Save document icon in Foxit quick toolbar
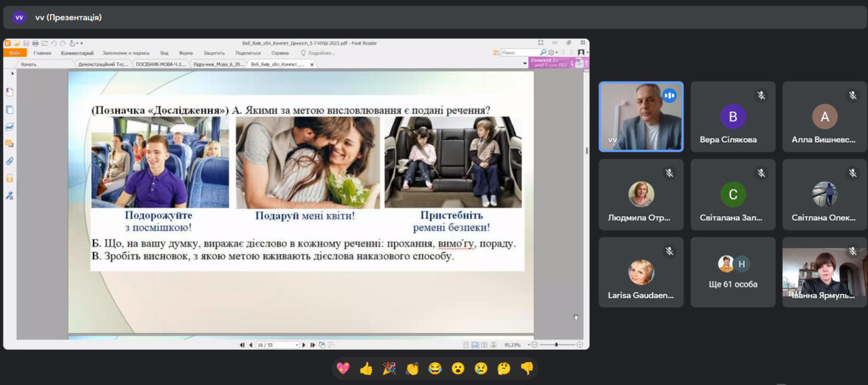This screenshot has width=868, height=385. pyautogui.click(x=26, y=43)
